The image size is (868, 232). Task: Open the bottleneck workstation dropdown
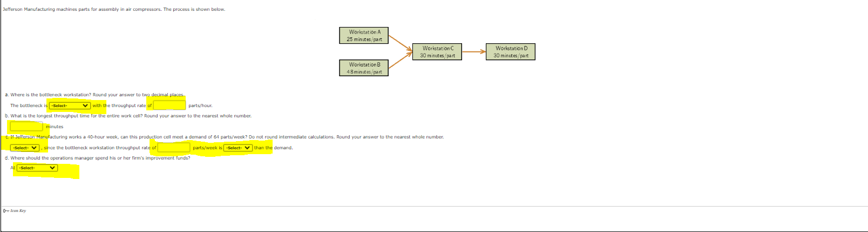70,105
